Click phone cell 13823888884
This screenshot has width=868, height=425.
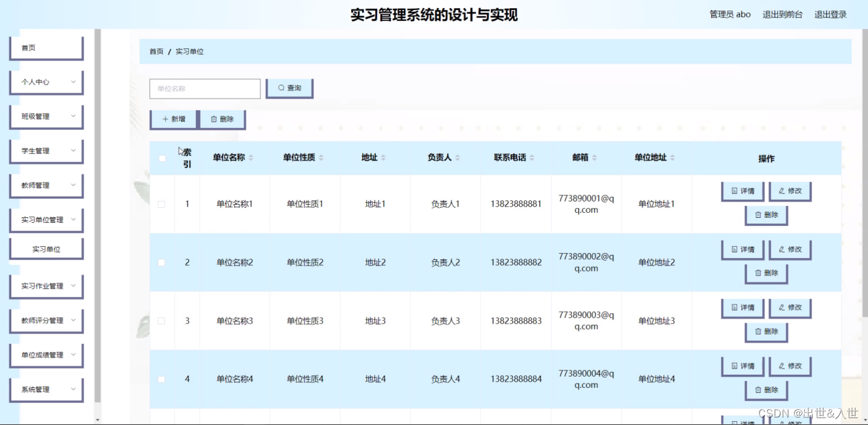[x=516, y=379]
